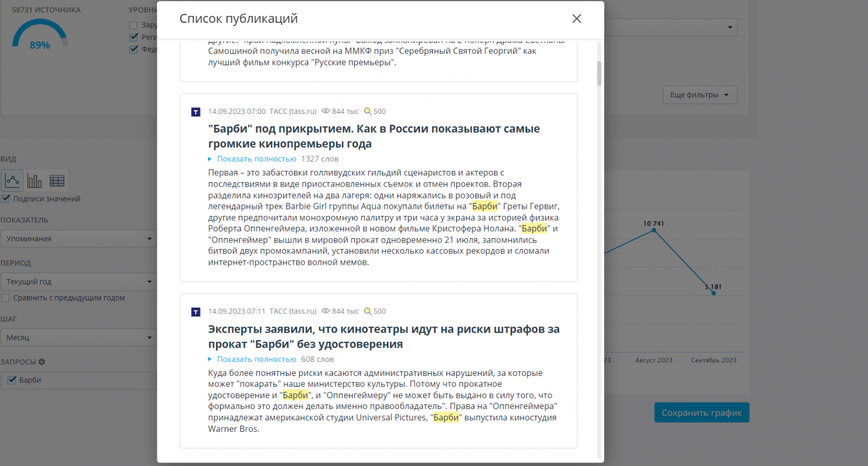Image resolution: width=868 pixels, height=466 pixels.
Task: Click highlighted 'Барби' before 'Греты Гервиг'
Action: (485, 206)
